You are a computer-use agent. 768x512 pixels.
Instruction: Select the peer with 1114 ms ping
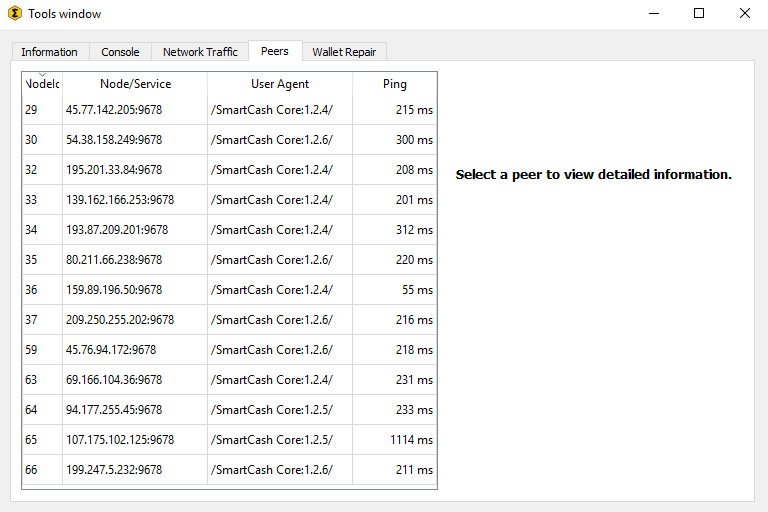point(229,439)
